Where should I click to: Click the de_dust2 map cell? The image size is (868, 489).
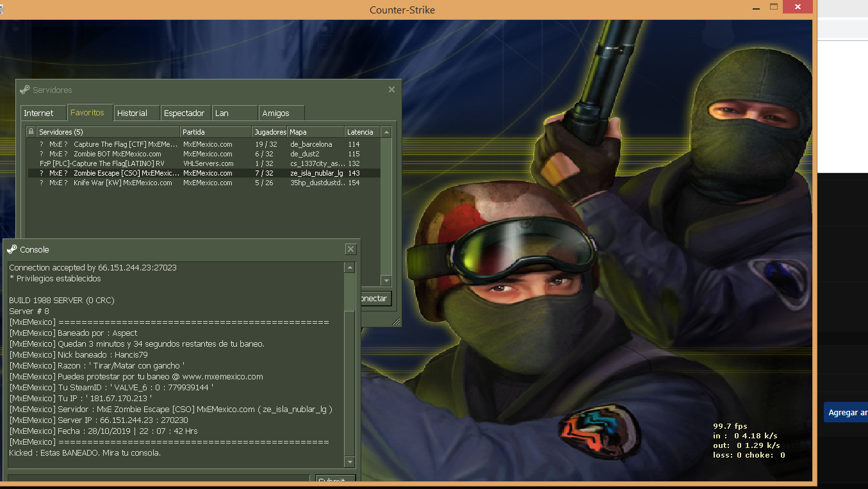click(304, 154)
